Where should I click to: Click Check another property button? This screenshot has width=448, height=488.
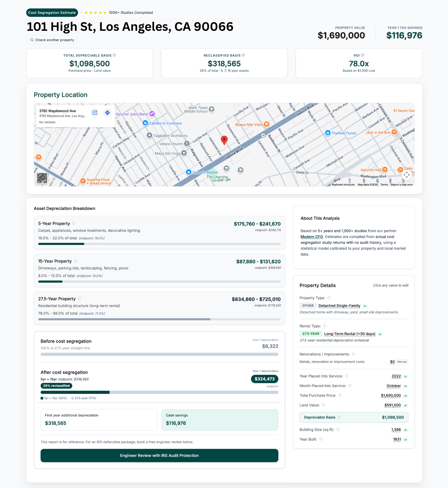(x=52, y=40)
